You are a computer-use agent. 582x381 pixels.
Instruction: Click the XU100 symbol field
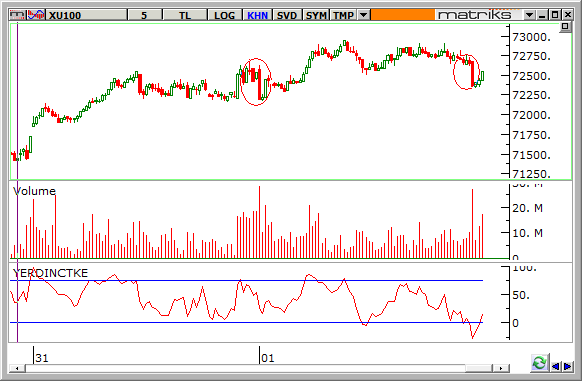pos(87,15)
